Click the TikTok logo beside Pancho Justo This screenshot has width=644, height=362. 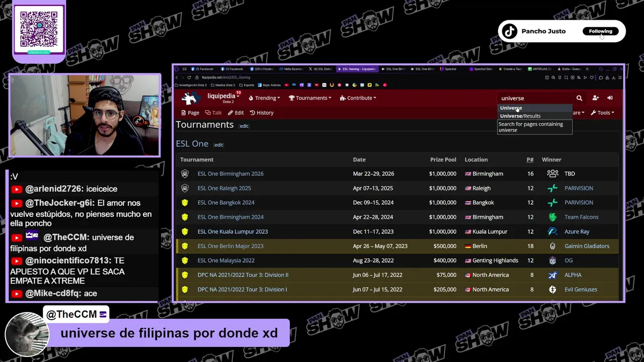[x=509, y=31]
